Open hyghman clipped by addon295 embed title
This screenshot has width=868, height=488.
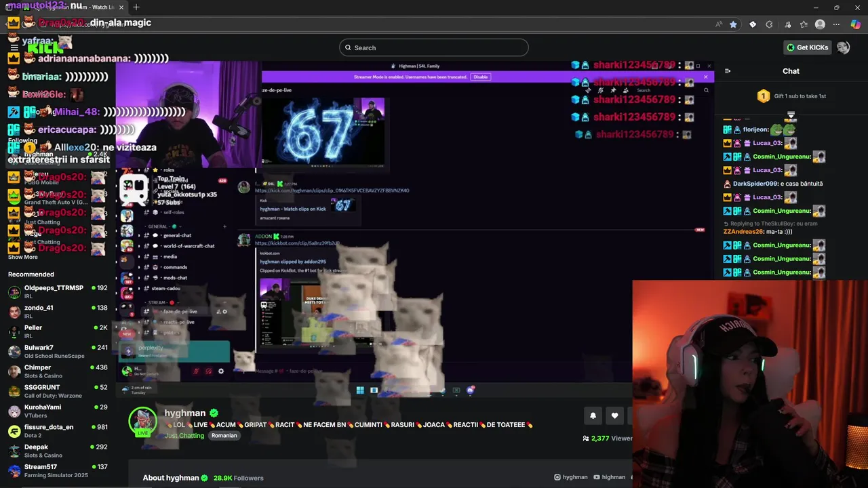[x=293, y=262]
